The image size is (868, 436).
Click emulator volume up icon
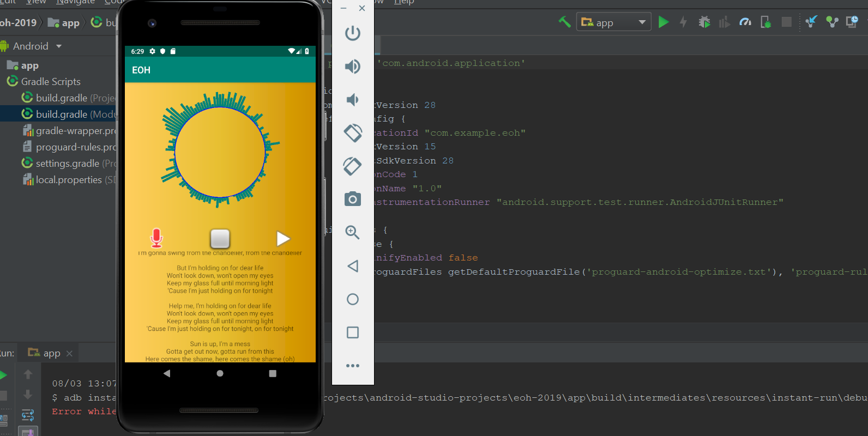(x=353, y=66)
